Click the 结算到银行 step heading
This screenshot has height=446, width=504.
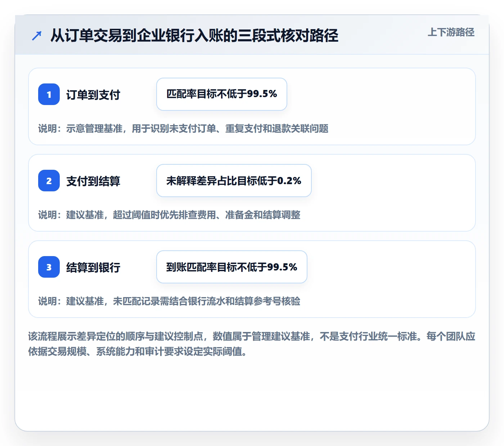[93, 267]
